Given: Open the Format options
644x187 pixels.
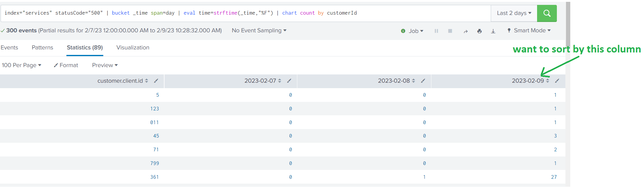Looking at the screenshot, I should 66,65.
